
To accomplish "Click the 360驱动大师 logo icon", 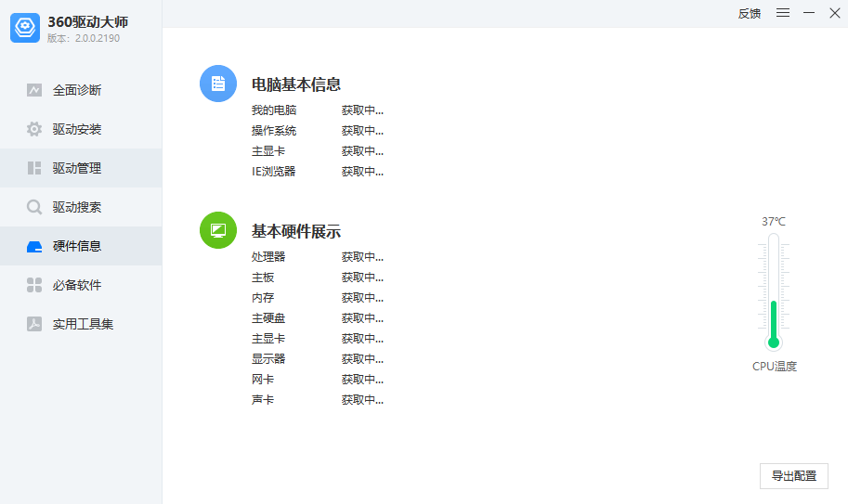I will click(x=25, y=28).
